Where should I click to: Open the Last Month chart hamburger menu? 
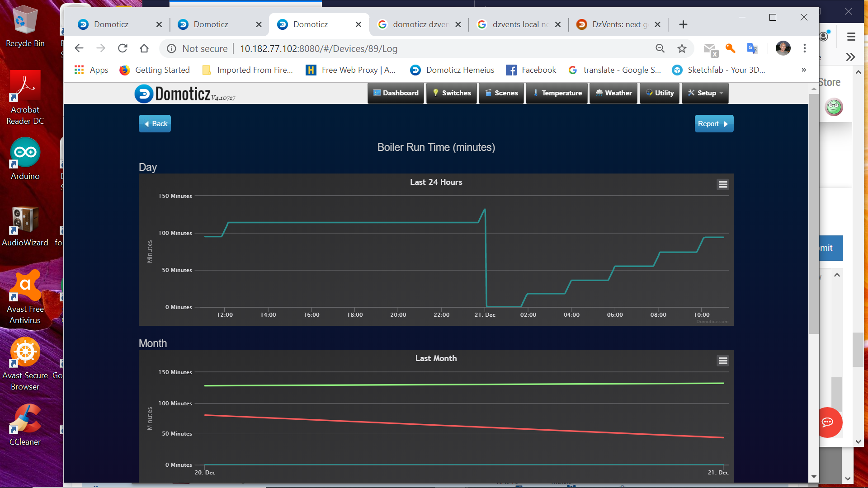click(722, 361)
